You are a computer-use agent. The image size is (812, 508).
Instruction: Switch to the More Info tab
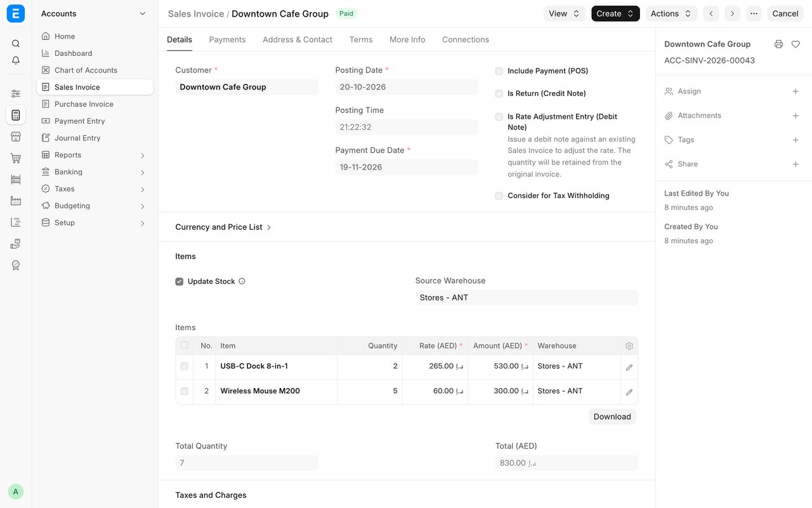click(407, 39)
